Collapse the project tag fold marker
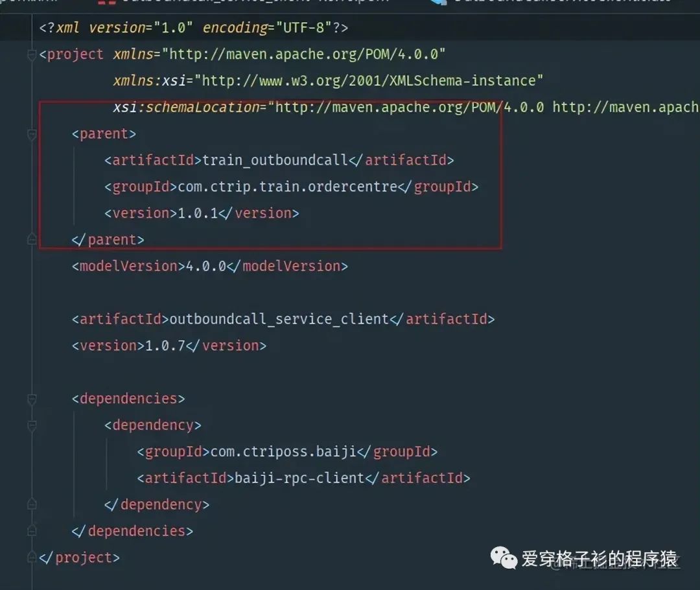This screenshot has width=700, height=590. (x=32, y=55)
